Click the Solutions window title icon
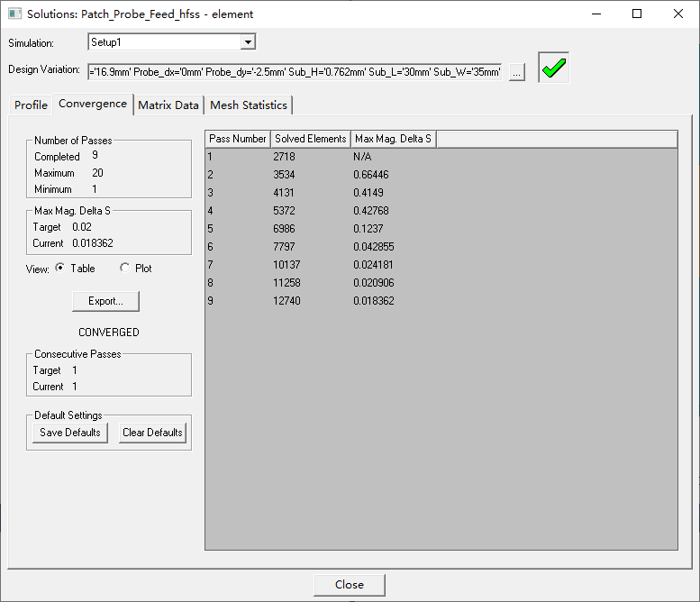700x602 pixels. [x=14, y=14]
